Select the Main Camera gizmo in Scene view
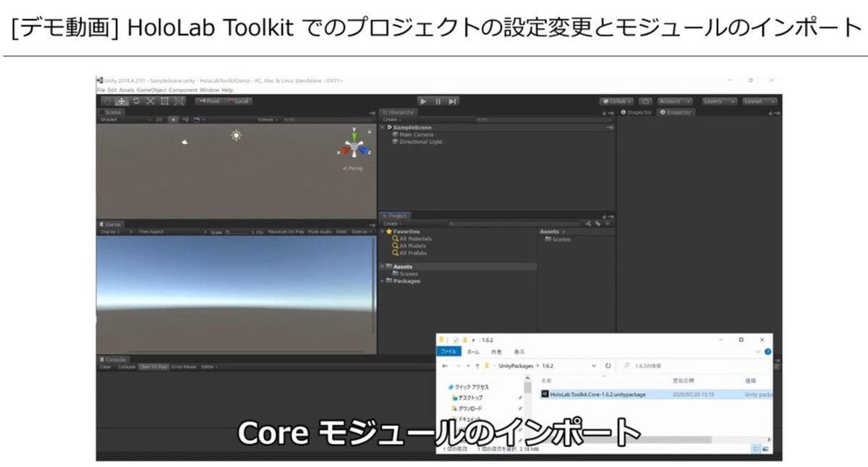The width and height of the screenshot is (868, 467). pos(185,142)
